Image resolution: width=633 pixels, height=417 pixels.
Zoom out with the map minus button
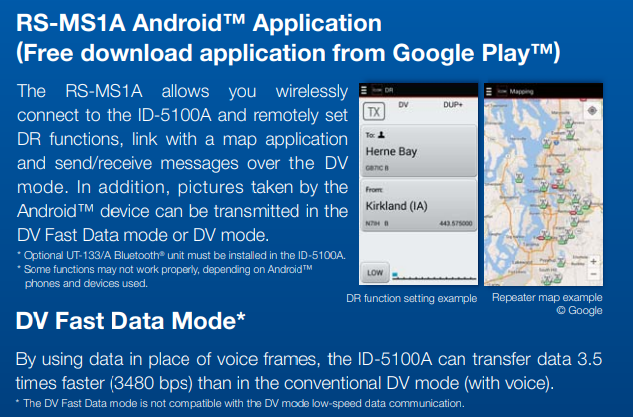592,274
